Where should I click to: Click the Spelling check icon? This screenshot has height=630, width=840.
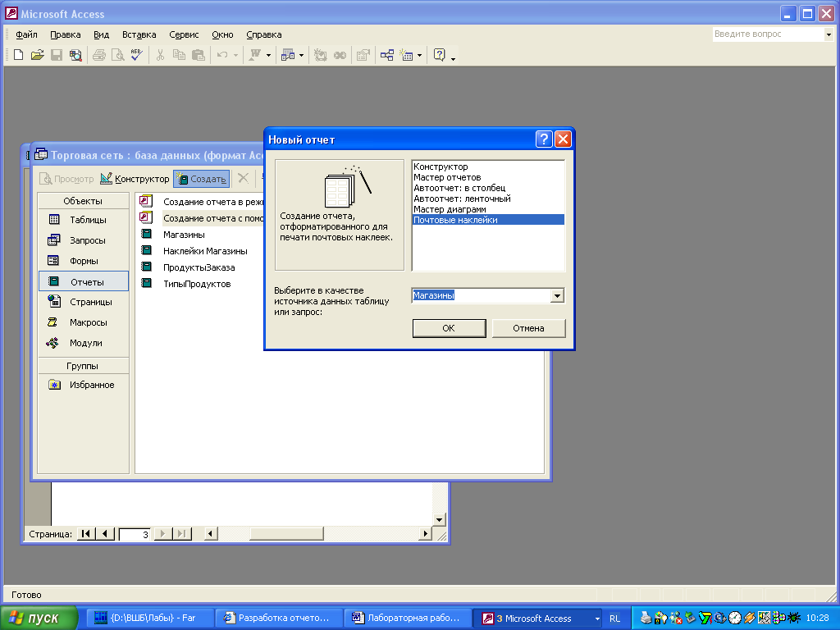coord(137,55)
